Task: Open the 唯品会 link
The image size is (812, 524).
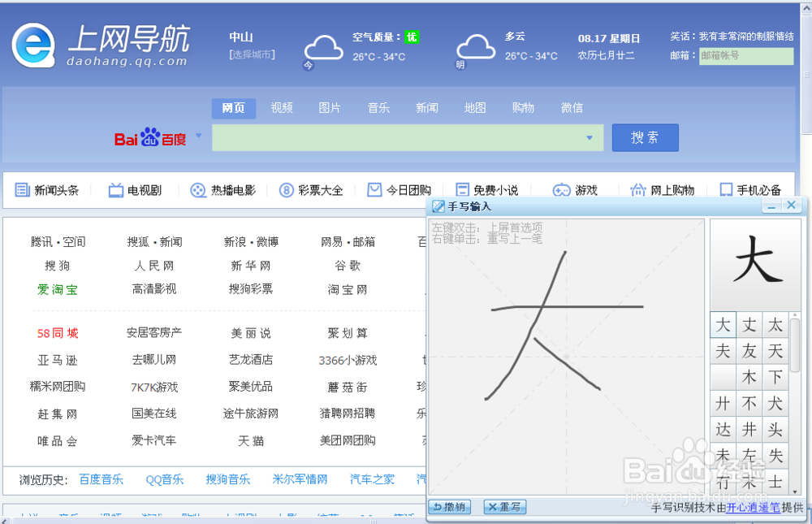Action: (58, 441)
